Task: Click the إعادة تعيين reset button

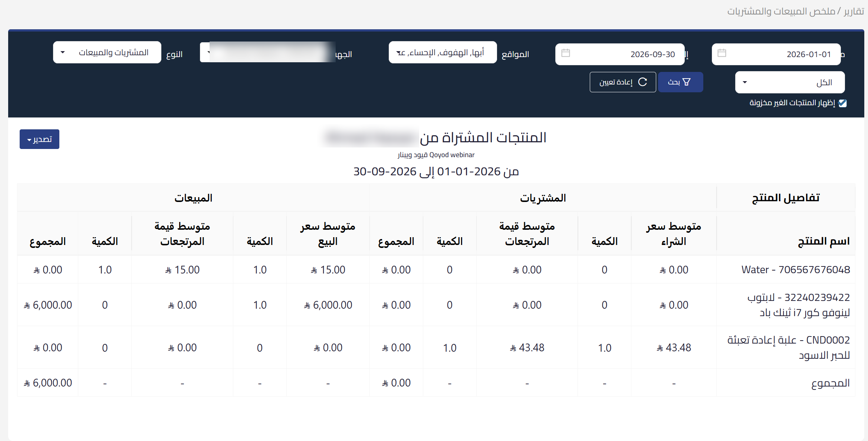Action: coord(623,82)
